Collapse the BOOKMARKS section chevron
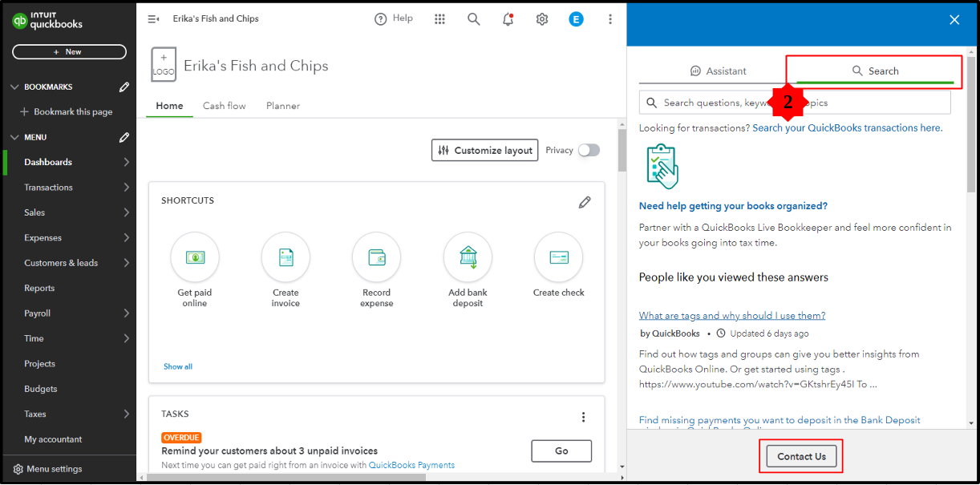The image size is (980, 485). tap(14, 87)
